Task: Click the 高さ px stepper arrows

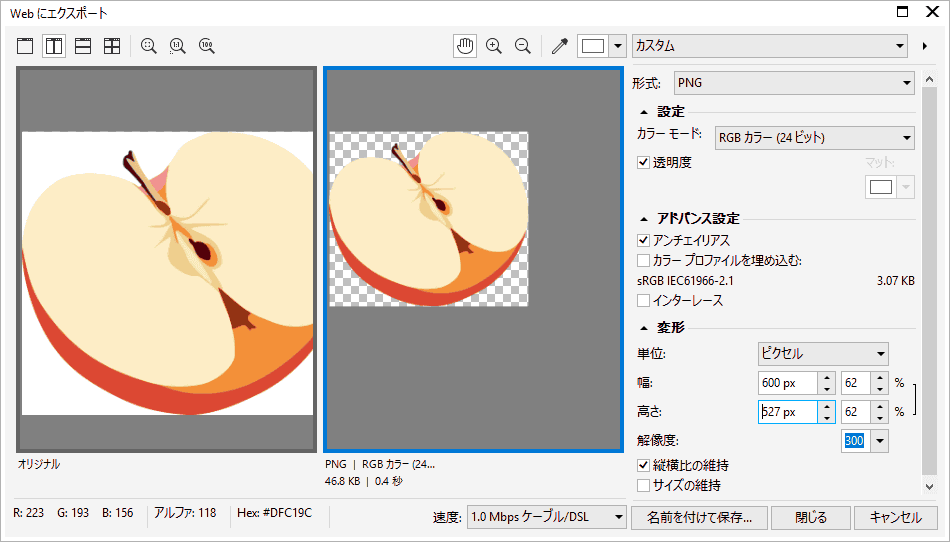Action: tap(826, 412)
